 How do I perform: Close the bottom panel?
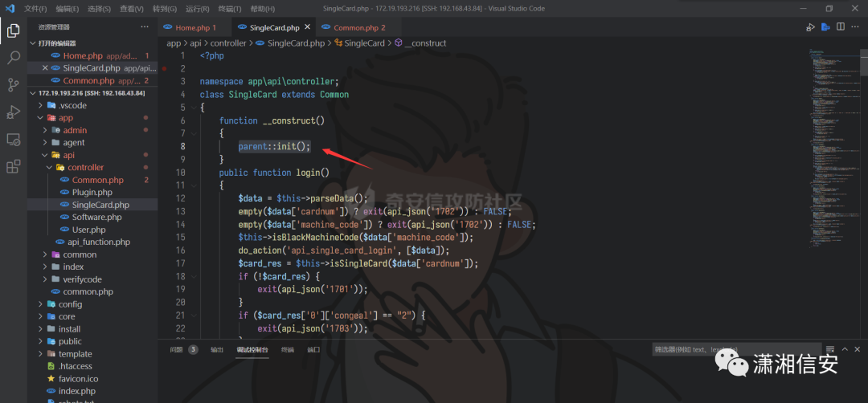pos(858,349)
